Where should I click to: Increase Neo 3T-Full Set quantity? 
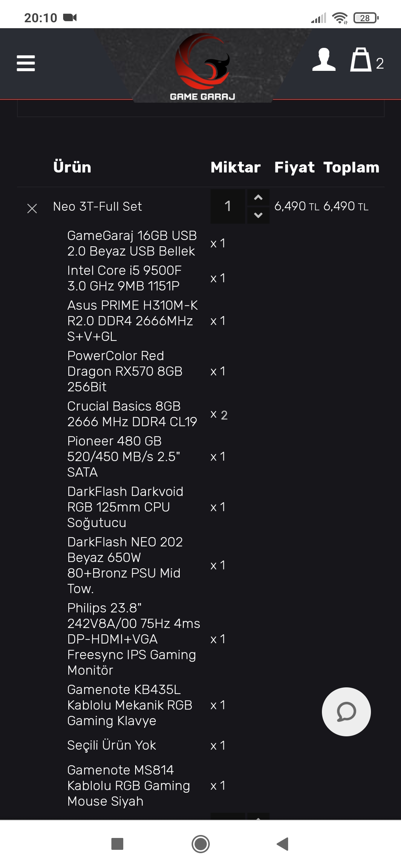click(x=258, y=198)
